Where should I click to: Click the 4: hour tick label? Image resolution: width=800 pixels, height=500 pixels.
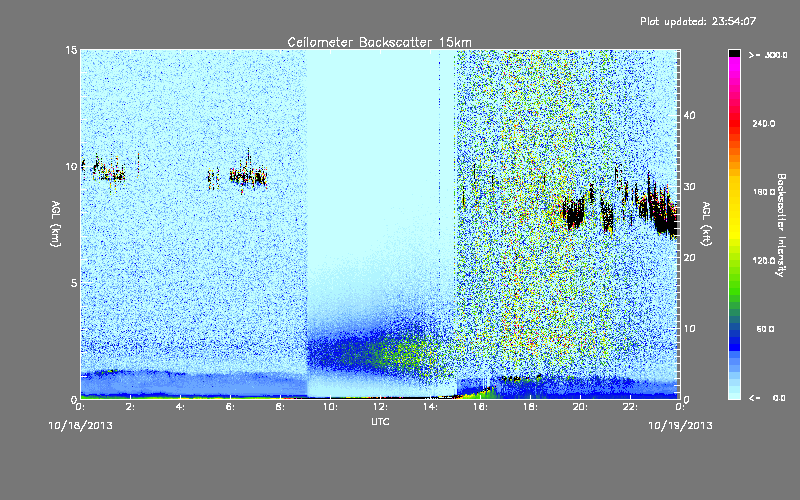180,407
